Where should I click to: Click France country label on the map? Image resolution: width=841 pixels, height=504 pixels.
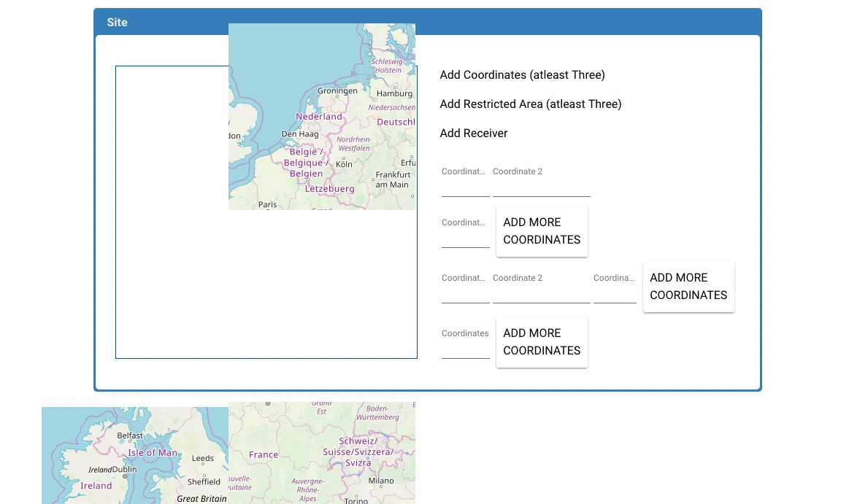264,454
